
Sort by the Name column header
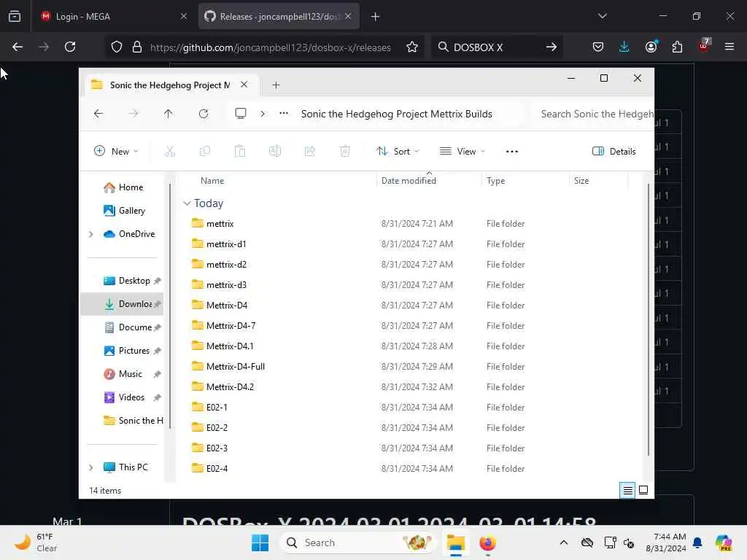pyautogui.click(x=212, y=181)
